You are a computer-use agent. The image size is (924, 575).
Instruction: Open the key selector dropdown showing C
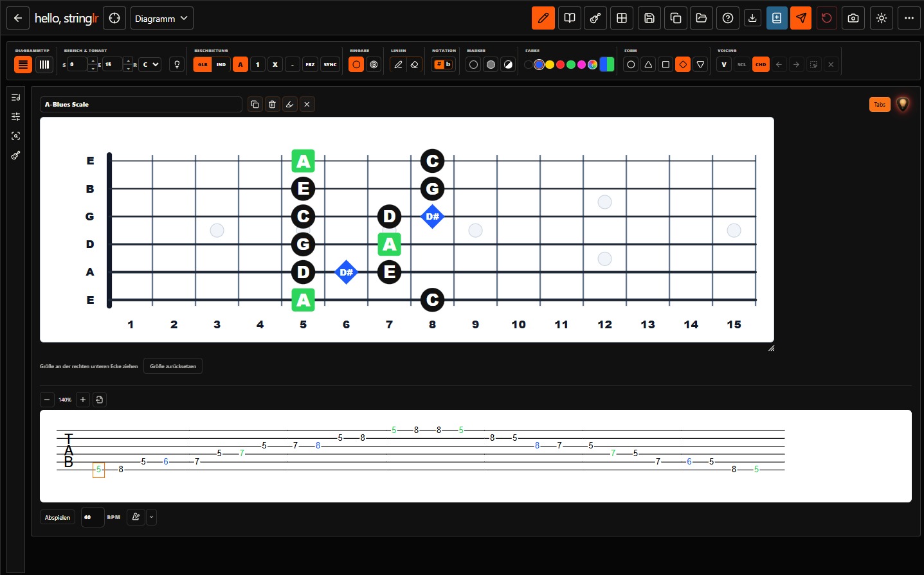[x=150, y=64]
